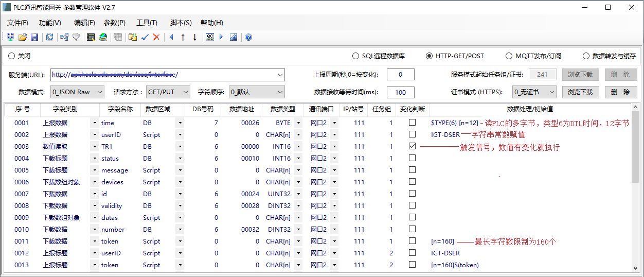Click the refresh toolbar icon

tap(49, 37)
